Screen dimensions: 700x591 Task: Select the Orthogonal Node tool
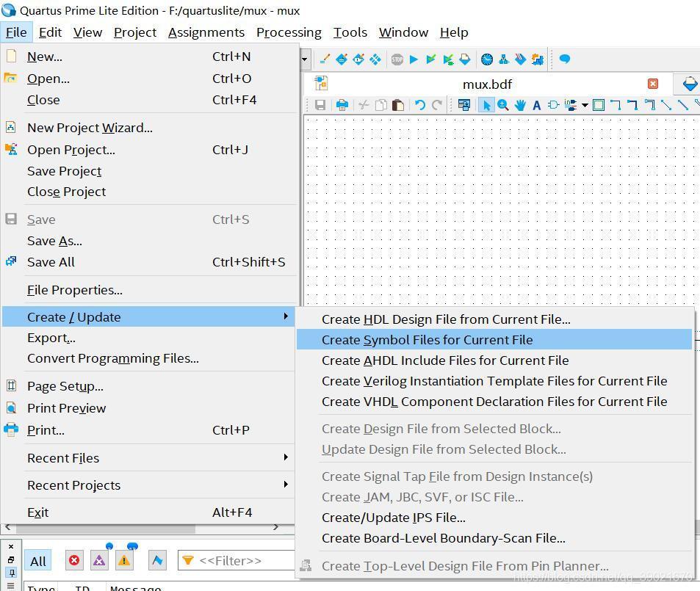pos(616,105)
